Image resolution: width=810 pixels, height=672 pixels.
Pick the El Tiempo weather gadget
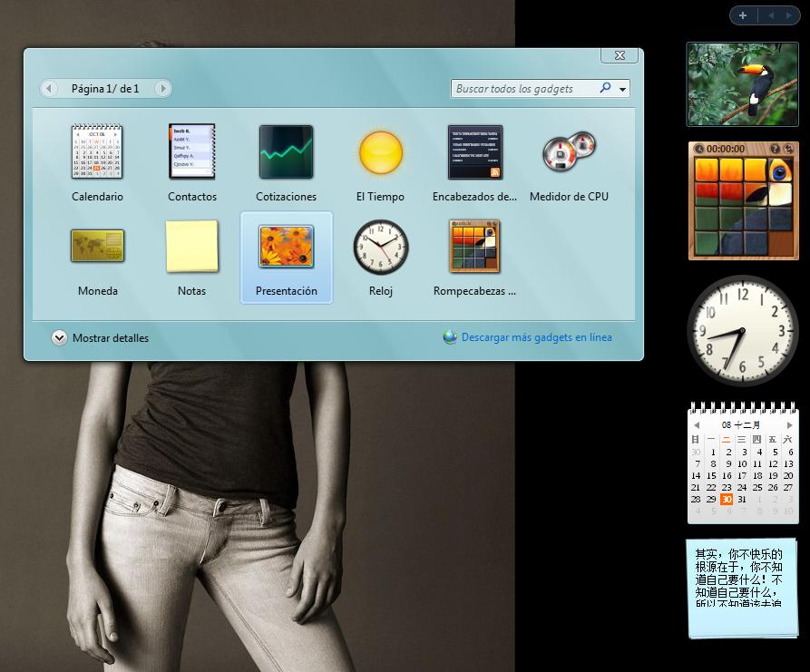(380, 152)
